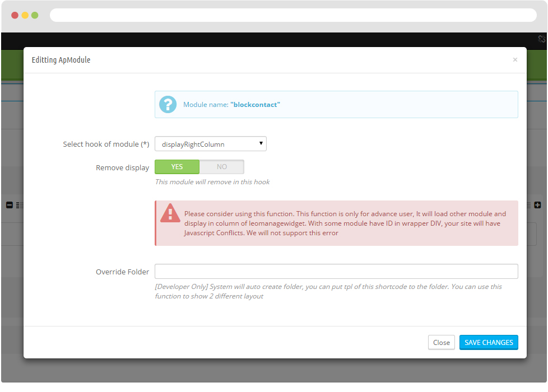
Task: Open the Select hook of module dropdown
Action: tap(210, 143)
